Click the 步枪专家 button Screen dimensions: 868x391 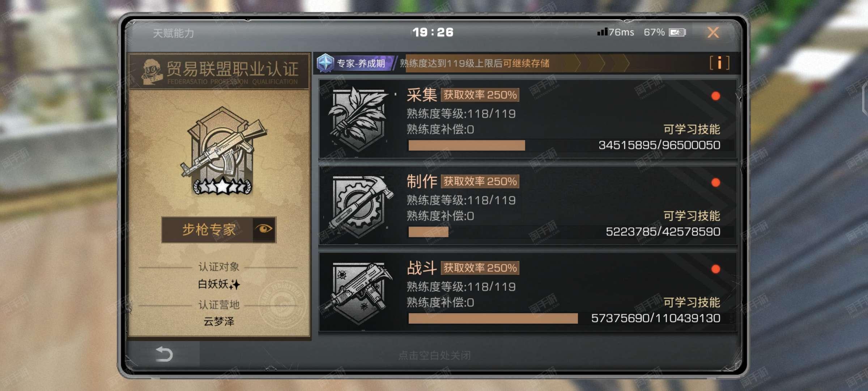(209, 230)
